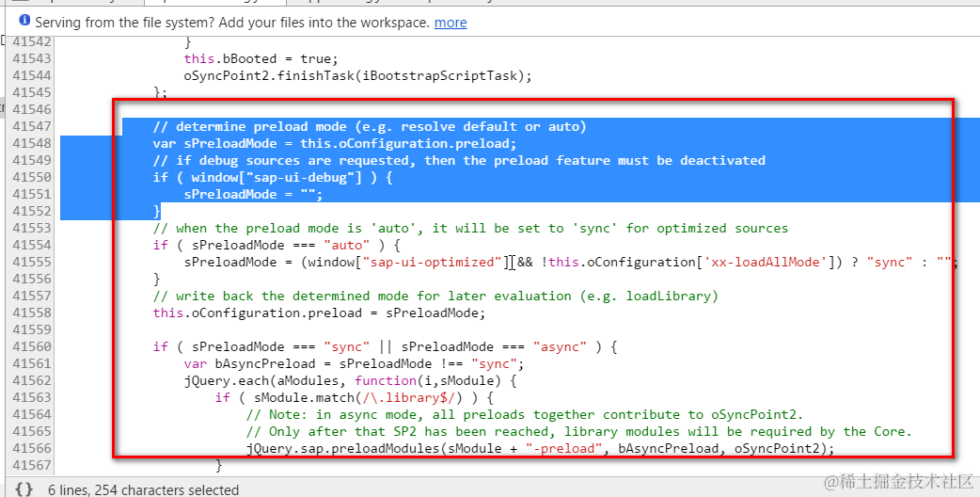The height and width of the screenshot is (497, 980).
Task: Click the "jQuery.sap.preloadModules" call line
Action: click(540, 448)
